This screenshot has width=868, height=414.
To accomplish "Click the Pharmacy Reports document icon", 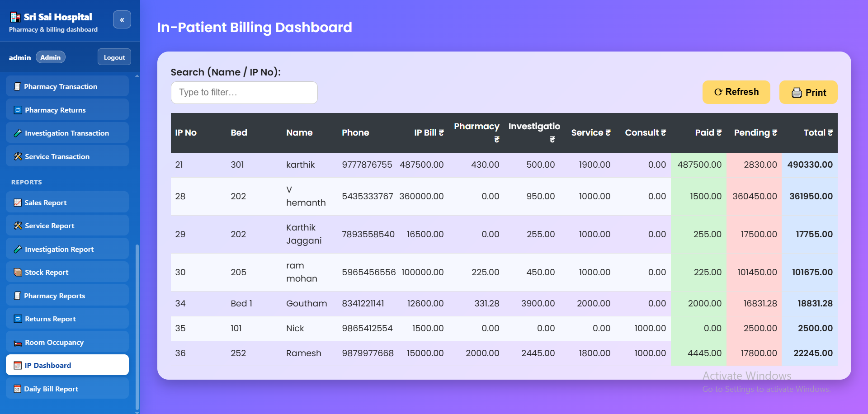I will (x=17, y=296).
